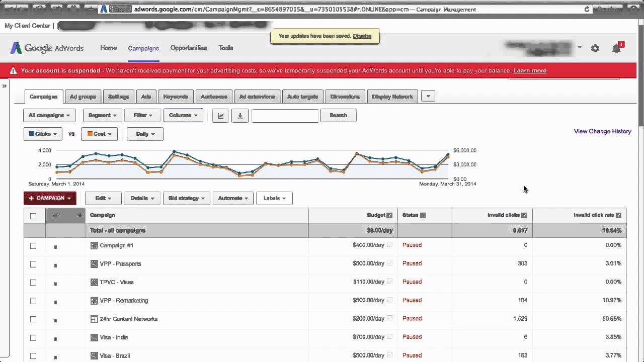The height and width of the screenshot is (362, 644).
Task: Click the Search button
Action: [x=338, y=116]
